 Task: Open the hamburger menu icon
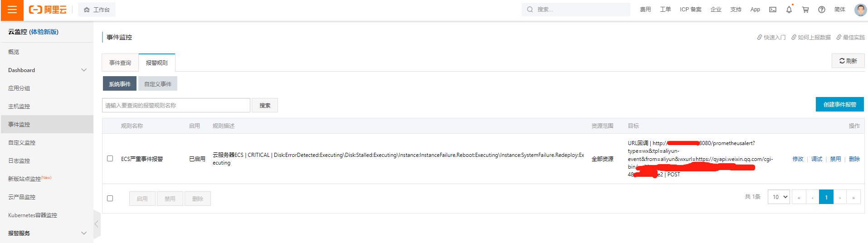point(12,10)
